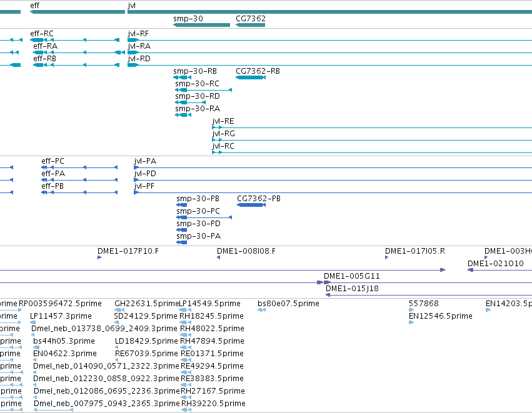Select EST LP11457.3prime
This screenshot has width=532, height=413.
point(61,316)
